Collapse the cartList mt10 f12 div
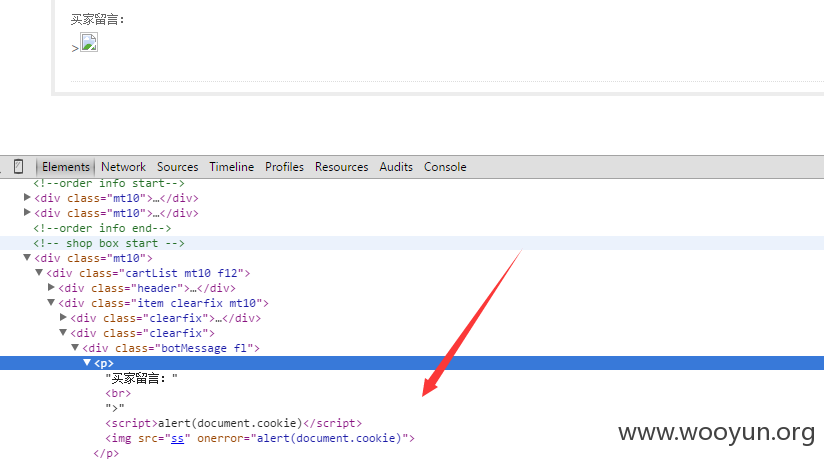 pos(39,272)
